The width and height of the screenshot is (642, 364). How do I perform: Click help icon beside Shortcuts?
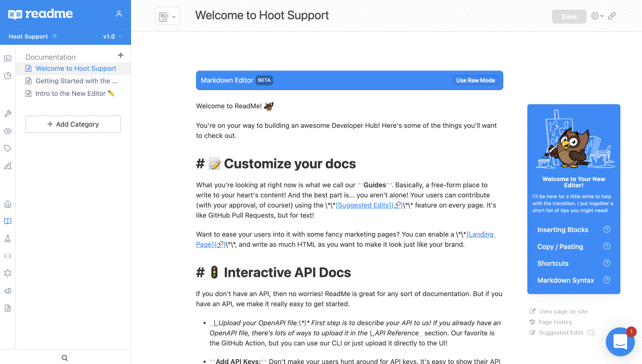(607, 263)
